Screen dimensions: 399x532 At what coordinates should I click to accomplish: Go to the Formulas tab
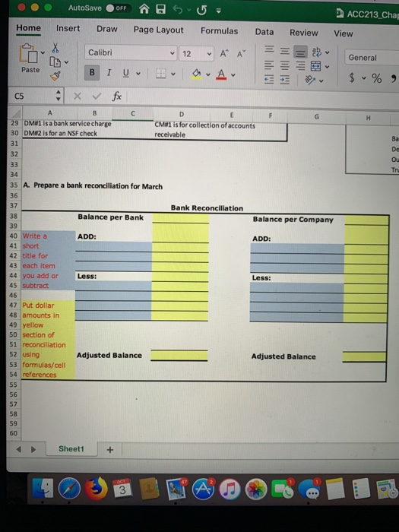click(219, 31)
